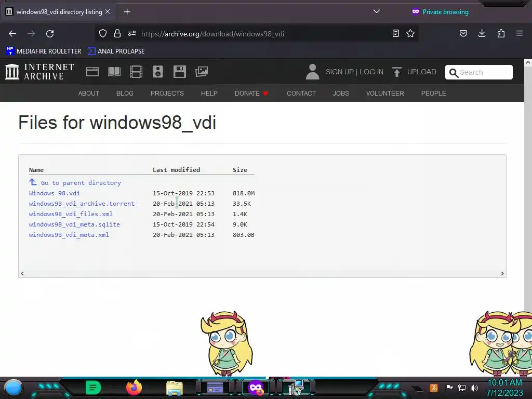The width and height of the screenshot is (532, 399).
Task: Open MEDIAFIRE ROULETTER bookmark
Action: (44, 51)
